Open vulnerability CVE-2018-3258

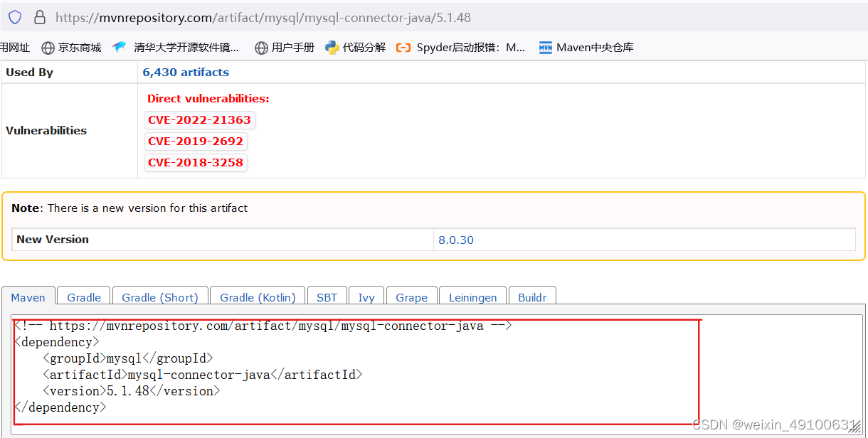pyautogui.click(x=196, y=163)
